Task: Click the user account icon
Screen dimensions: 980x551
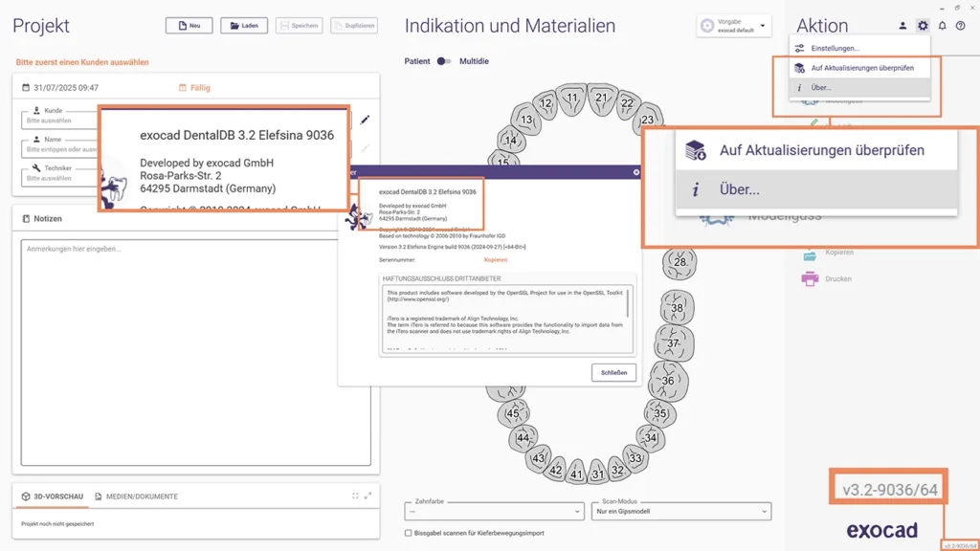Action: [x=902, y=26]
